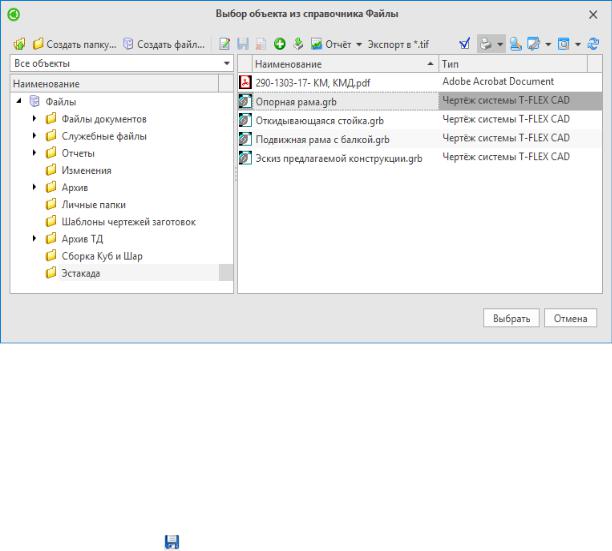This screenshot has width=612, height=551.
Task: Click Экспорт в *.tif button
Action: [398, 44]
